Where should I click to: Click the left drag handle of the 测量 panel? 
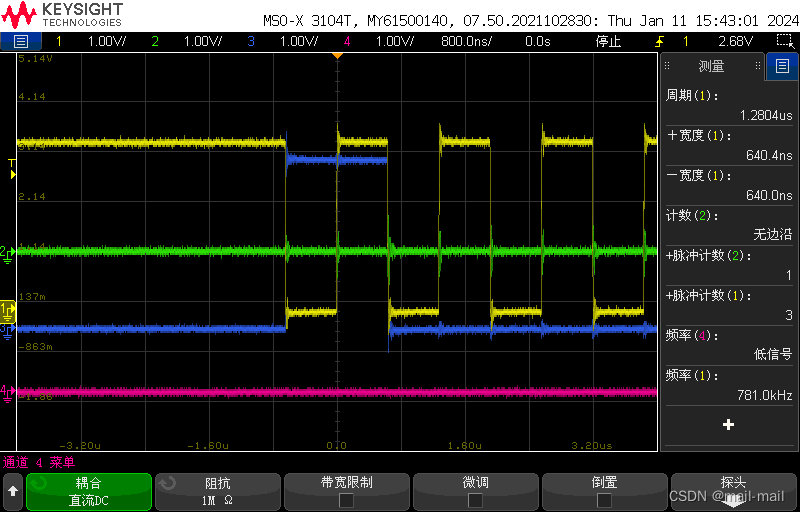[667, 66]
